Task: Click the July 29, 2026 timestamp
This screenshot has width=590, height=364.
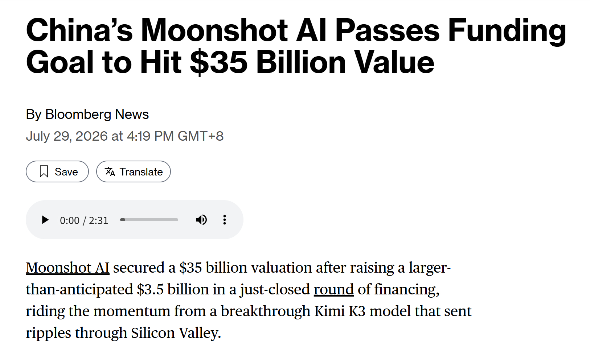Action: pos(124,136)
